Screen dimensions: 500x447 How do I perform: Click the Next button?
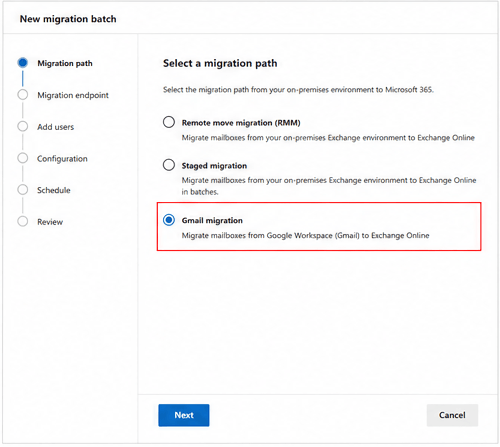[x=184, y=415]
